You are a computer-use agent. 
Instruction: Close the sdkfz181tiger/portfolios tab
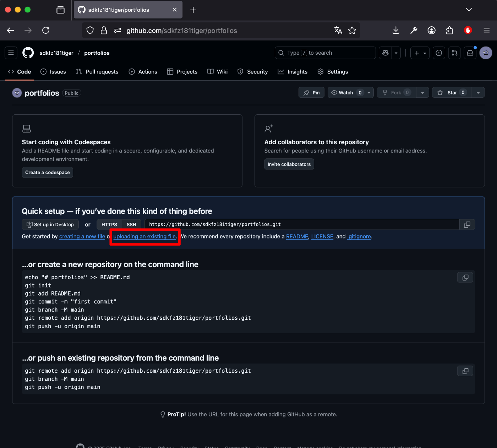[175, 10]
